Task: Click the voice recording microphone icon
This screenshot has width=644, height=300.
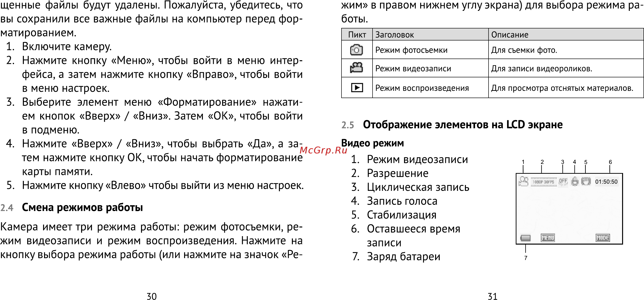Action: 575,181
